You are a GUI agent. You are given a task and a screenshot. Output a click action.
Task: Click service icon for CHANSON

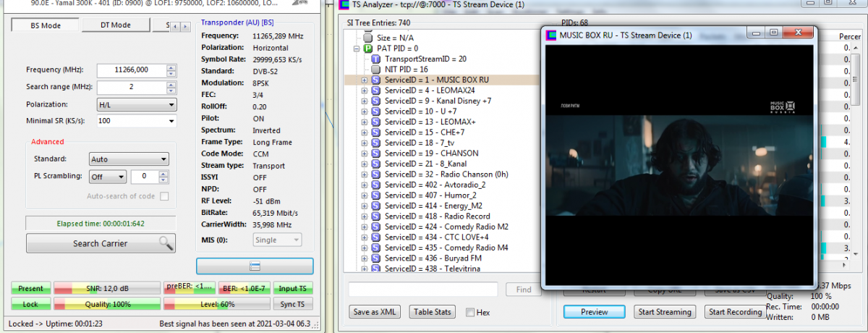tap(375, 153)
